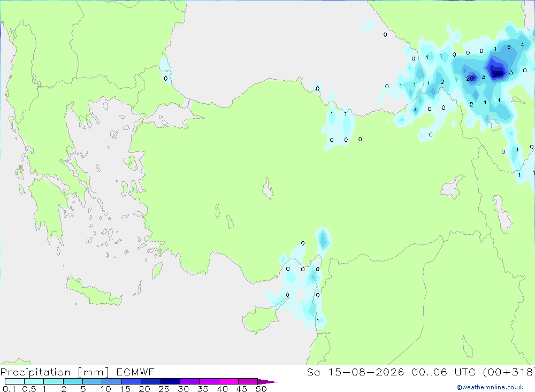Click legend scale label '35'
The image size is (535, 392).
click(x=203, y=389)
